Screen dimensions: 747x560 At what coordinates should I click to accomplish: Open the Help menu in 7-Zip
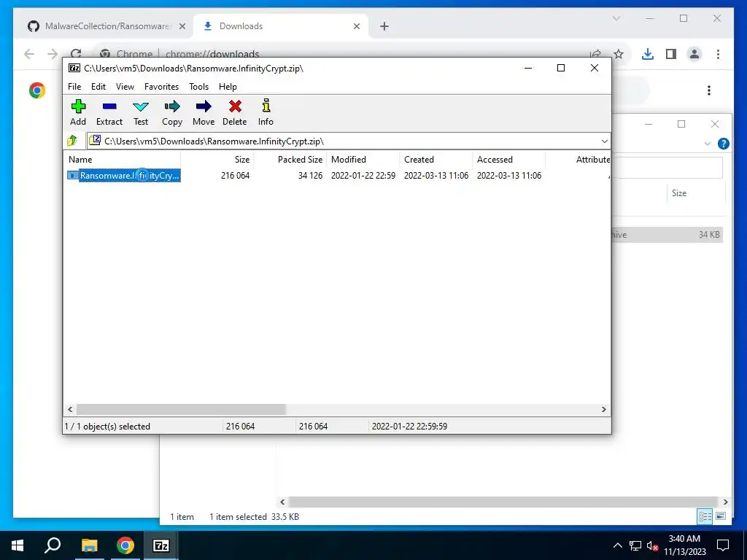(228, 87)
